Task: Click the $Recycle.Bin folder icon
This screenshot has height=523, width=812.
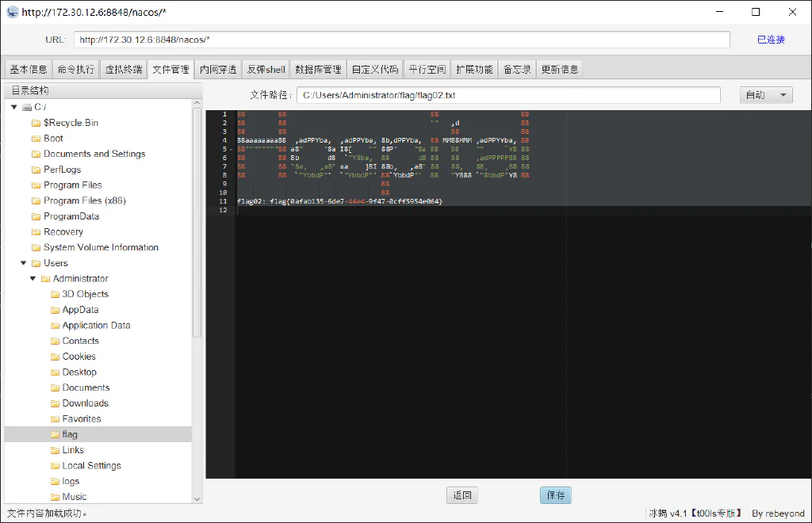Action: coord(36,123)
